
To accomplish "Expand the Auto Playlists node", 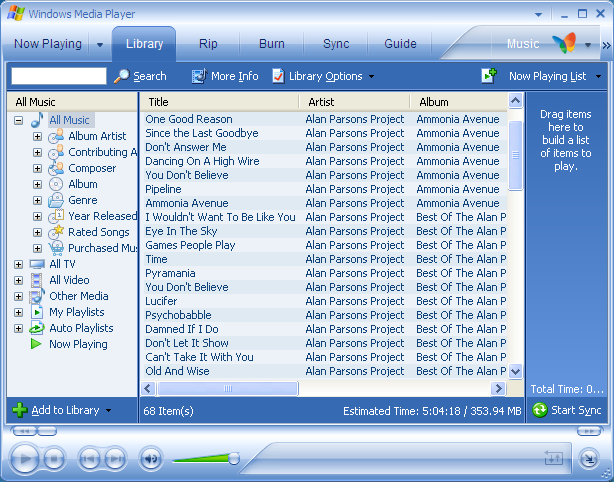I will coord(18,328).
